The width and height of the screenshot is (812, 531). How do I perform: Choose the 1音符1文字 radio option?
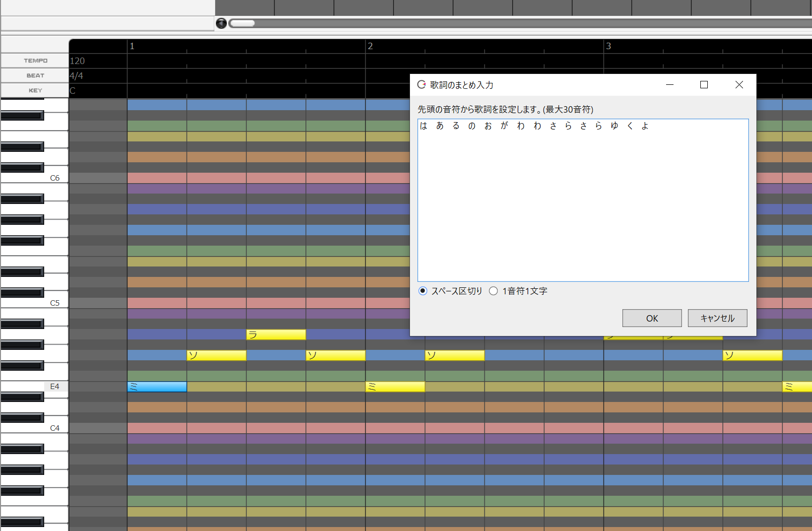tap(493, 291)
